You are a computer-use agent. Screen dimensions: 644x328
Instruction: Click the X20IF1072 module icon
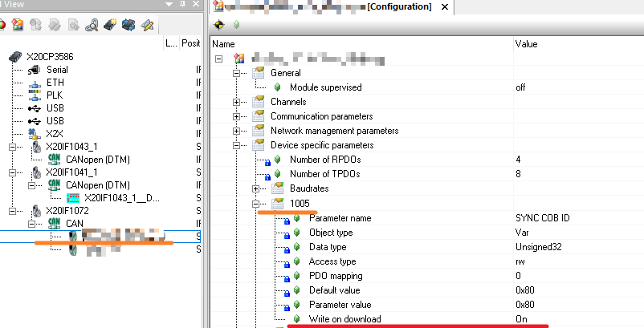click(x=37, y=211)
